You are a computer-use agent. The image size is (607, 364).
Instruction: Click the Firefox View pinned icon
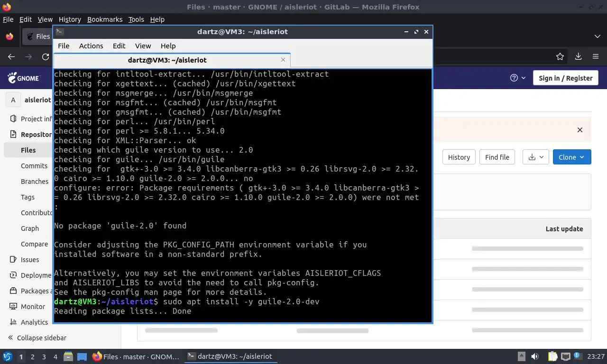9,36
